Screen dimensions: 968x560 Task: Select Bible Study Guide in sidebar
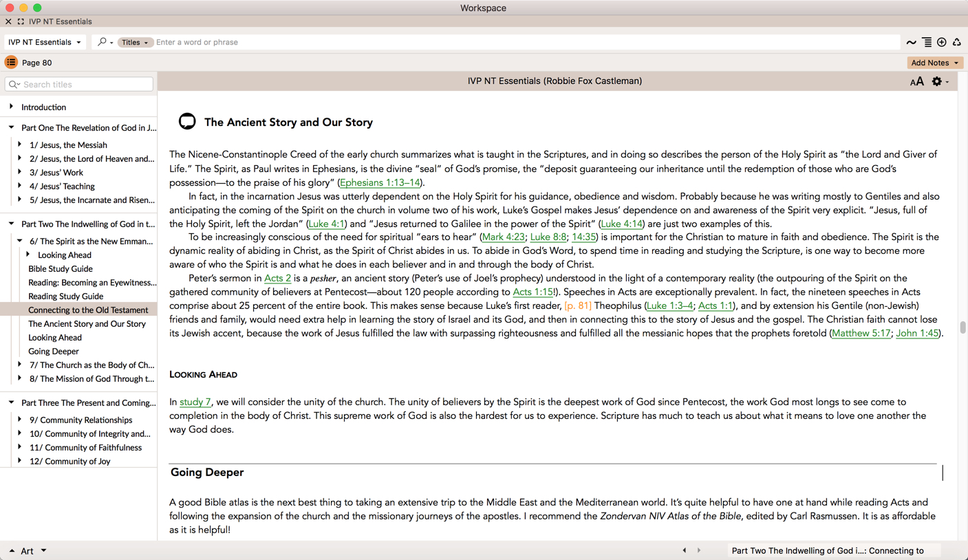pyautogui.click(x=61, y=269)
